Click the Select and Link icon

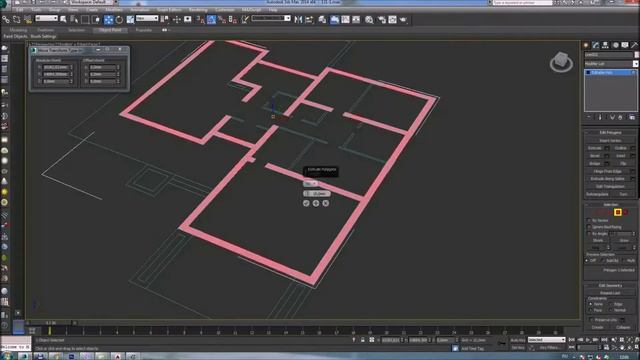pos(6,19)
